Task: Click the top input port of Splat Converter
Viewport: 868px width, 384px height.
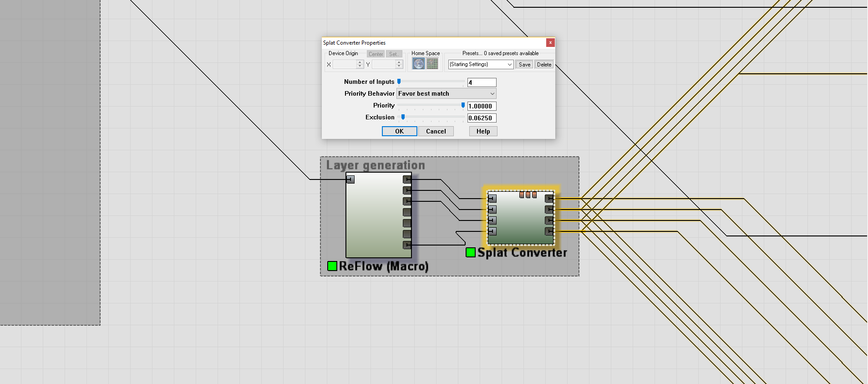Action: pos(492,199)
